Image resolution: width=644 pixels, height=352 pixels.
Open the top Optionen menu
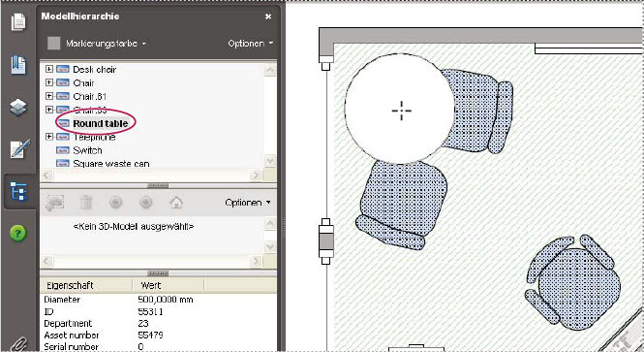point(251,44)
